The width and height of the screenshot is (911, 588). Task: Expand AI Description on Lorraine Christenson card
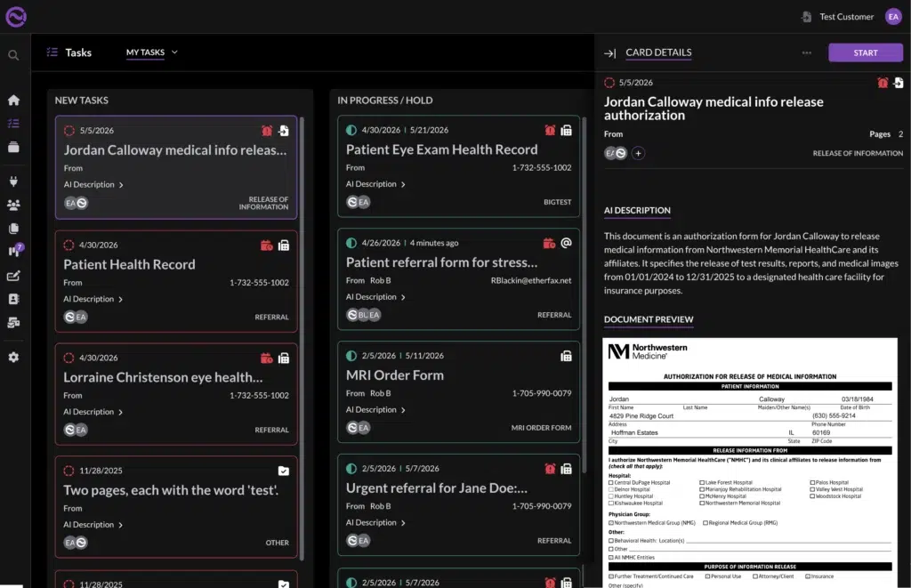93,412
